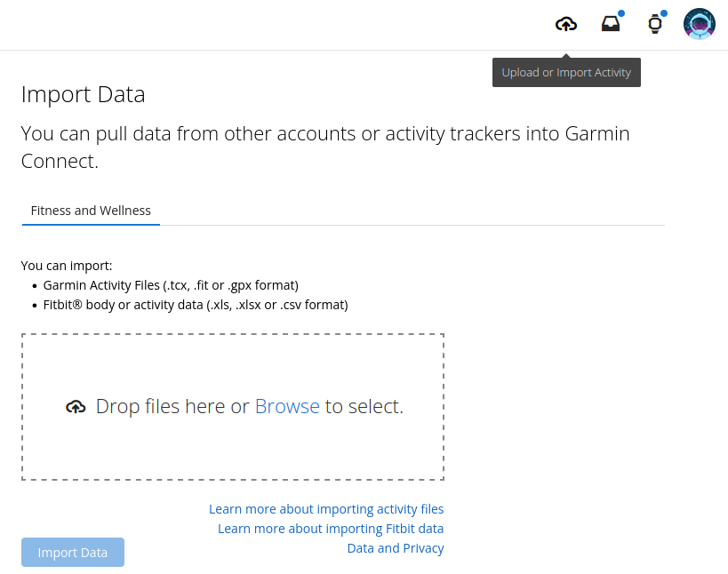Click the Garmin Activity Files bullet item
The width and height of the screenshot is (728, 574).
click(171, 285)
